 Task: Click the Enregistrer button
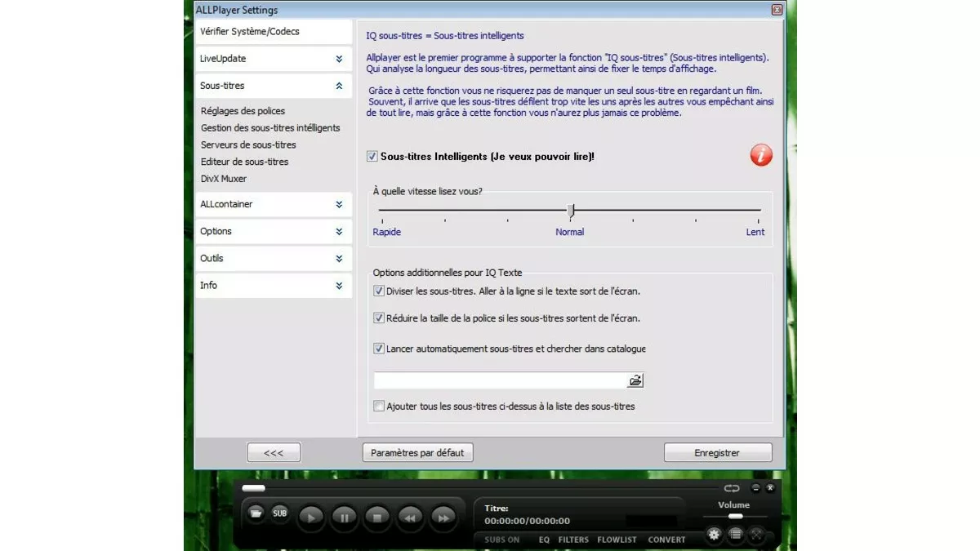717,451
